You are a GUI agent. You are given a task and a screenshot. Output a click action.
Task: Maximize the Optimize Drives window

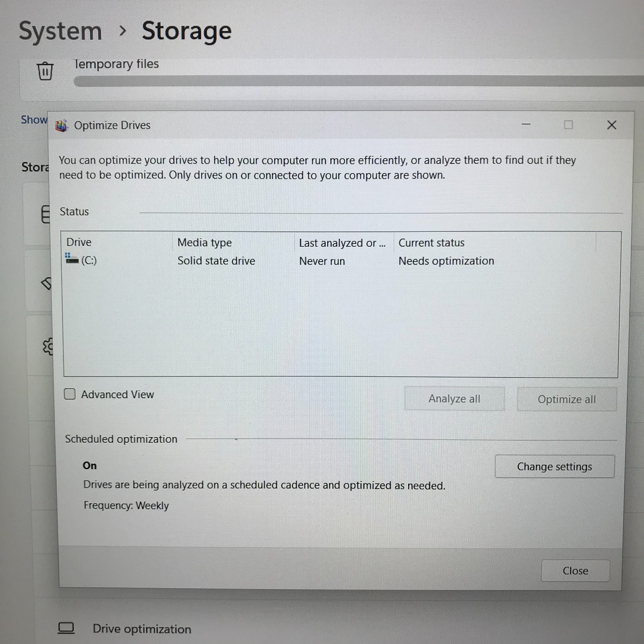tap(568, 125)
